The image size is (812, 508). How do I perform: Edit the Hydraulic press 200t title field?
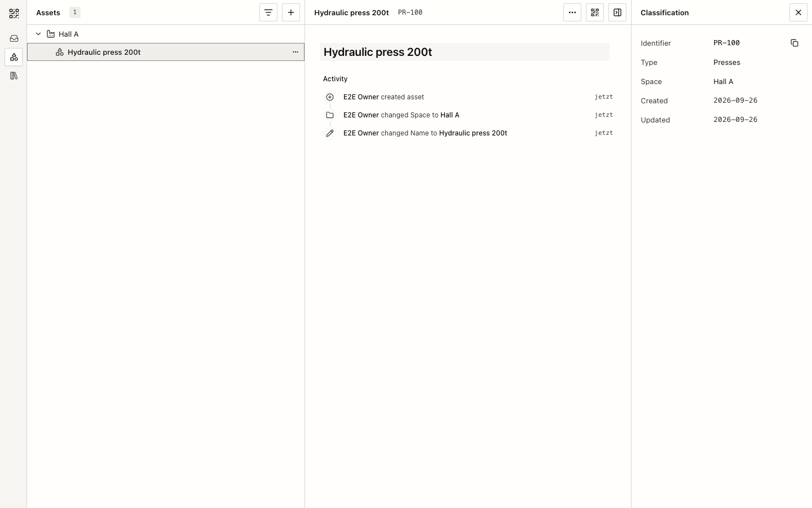coord(465,52)
